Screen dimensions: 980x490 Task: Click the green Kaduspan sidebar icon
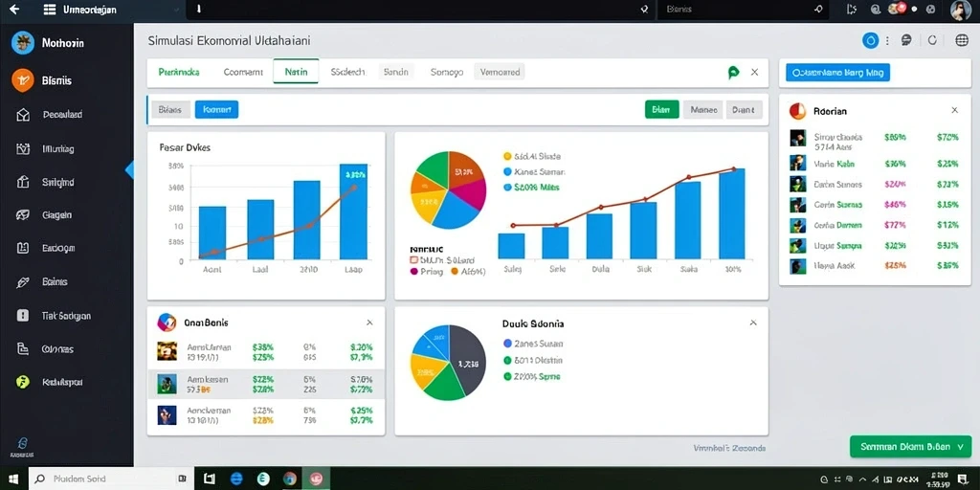(23, 382)
